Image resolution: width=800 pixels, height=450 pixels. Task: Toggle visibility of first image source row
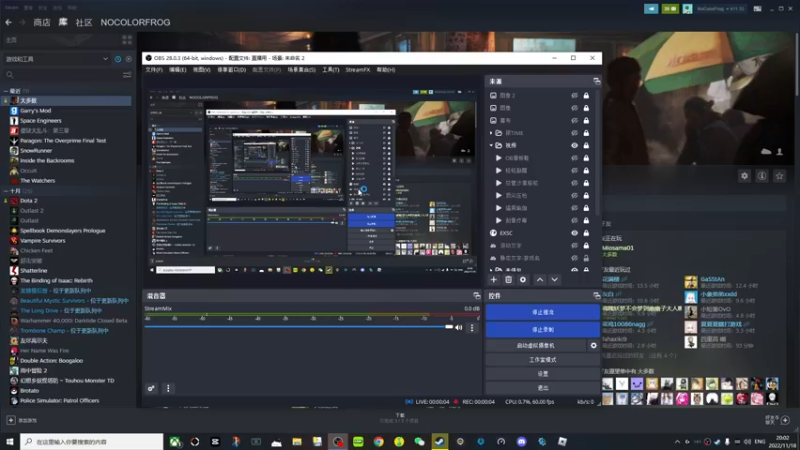point(574,95)
